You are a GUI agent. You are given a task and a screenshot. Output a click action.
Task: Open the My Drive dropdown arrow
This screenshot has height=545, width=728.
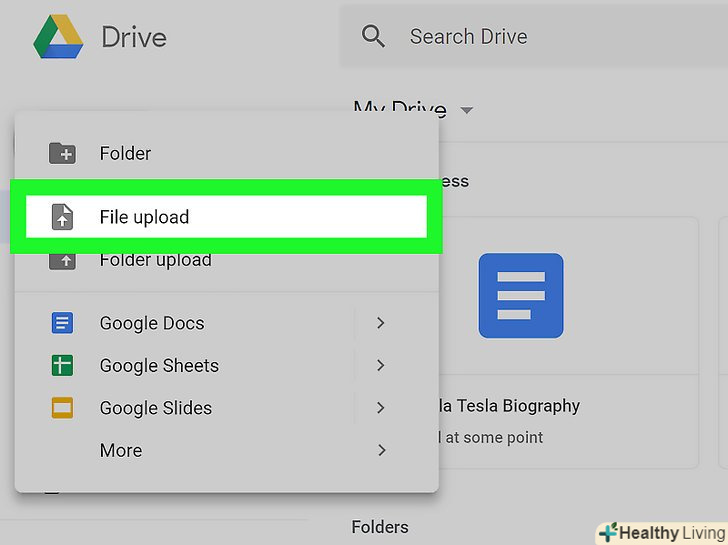pos(467,110)
